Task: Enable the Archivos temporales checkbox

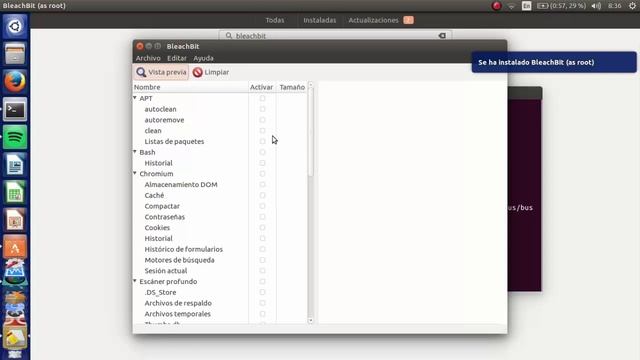Action: pyautogui.click(x=262, y=314)
